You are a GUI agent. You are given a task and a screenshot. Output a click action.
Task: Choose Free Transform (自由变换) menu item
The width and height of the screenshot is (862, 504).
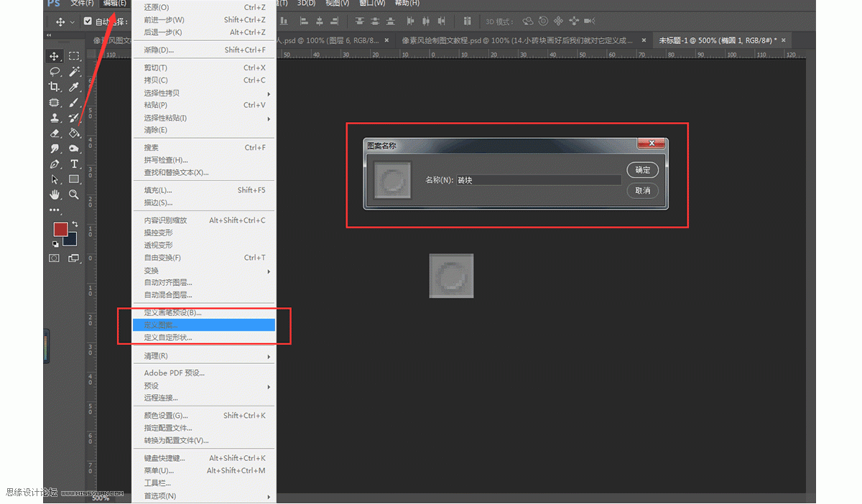pyautogui.click(x=204, y=258)
